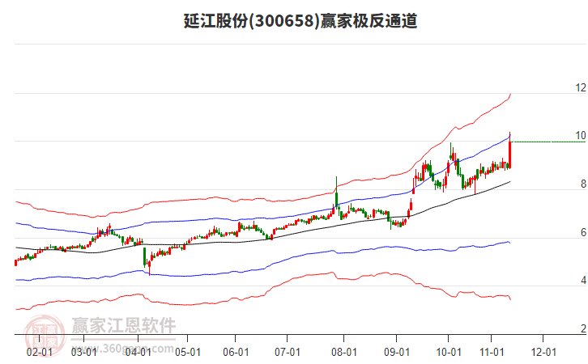The height and width of the screenshot is (364, 588).
Task: Click the price axis value 10
Action: [581, 136]
